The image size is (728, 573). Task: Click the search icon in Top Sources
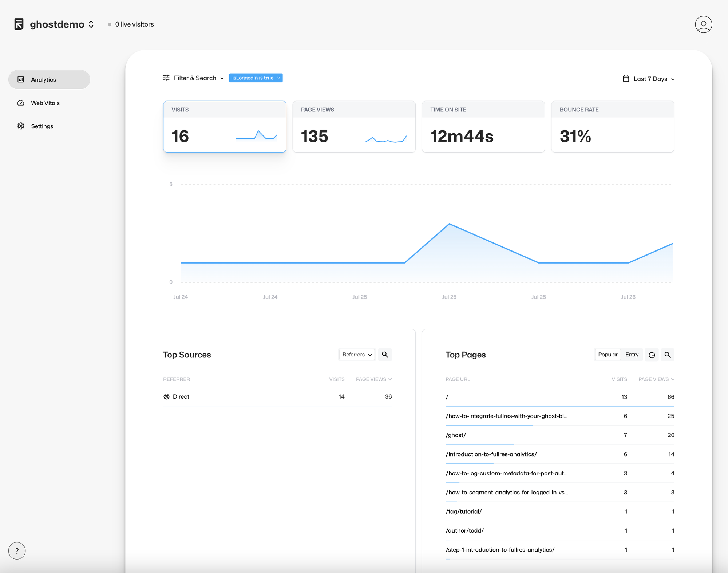click(x=385, y=355)
